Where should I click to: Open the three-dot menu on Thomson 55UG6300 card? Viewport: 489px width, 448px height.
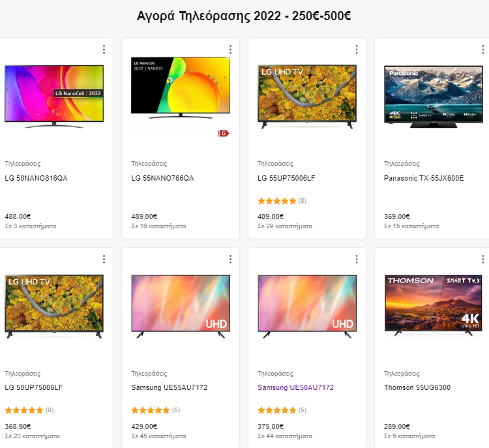point(482,259)
